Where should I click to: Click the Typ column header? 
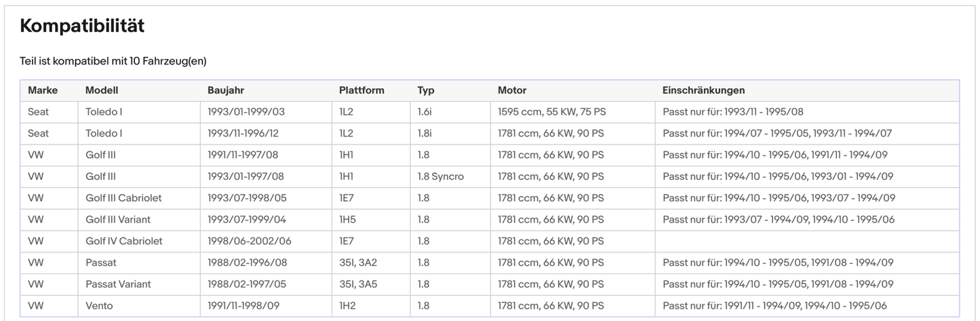tap(426, 90)
